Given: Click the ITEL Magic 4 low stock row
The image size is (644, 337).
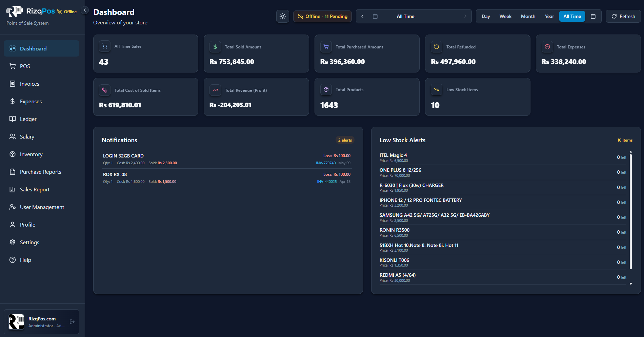Looking at the screenshot, I should click(503, 157).
